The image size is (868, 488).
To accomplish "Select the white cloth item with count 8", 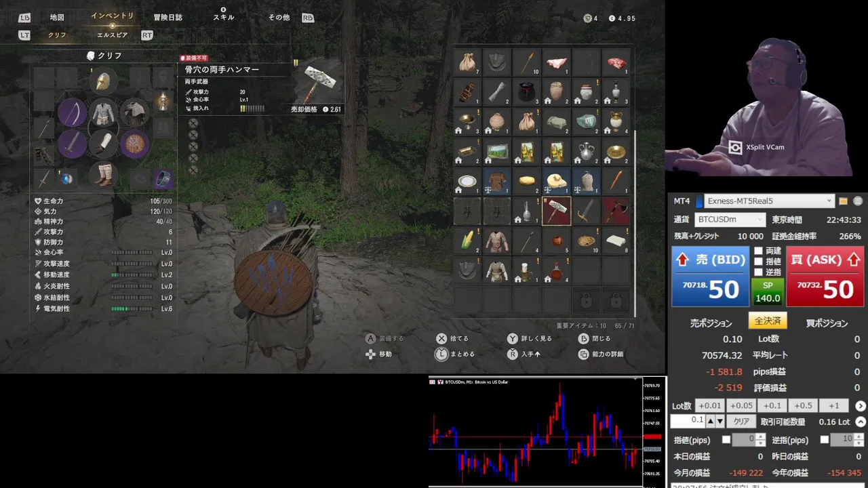I will click(x=616, y=241).
